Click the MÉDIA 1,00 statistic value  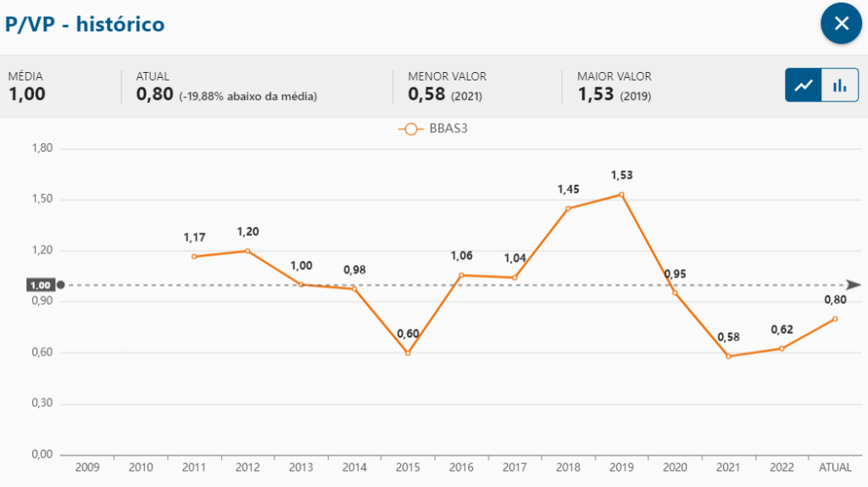27,95
